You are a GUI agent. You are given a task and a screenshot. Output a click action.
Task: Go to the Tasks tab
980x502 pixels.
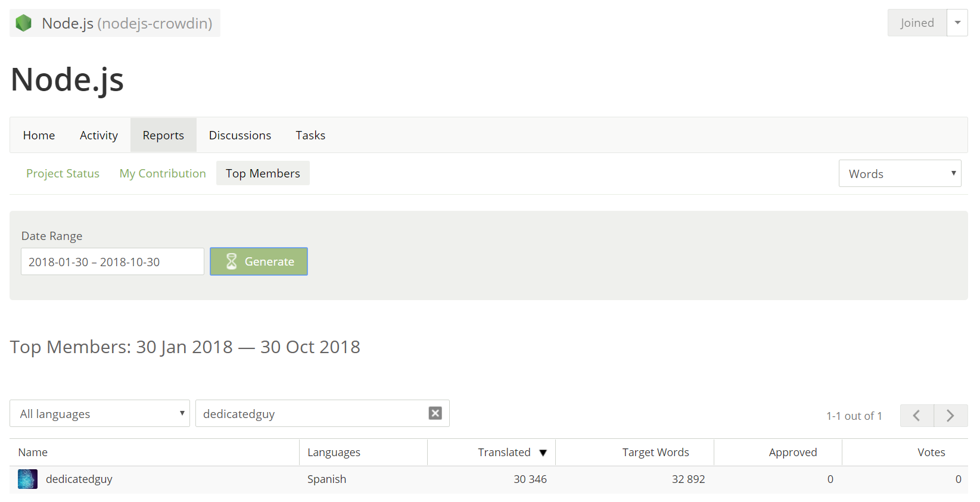pyautogui.click(x=310, y=135)
